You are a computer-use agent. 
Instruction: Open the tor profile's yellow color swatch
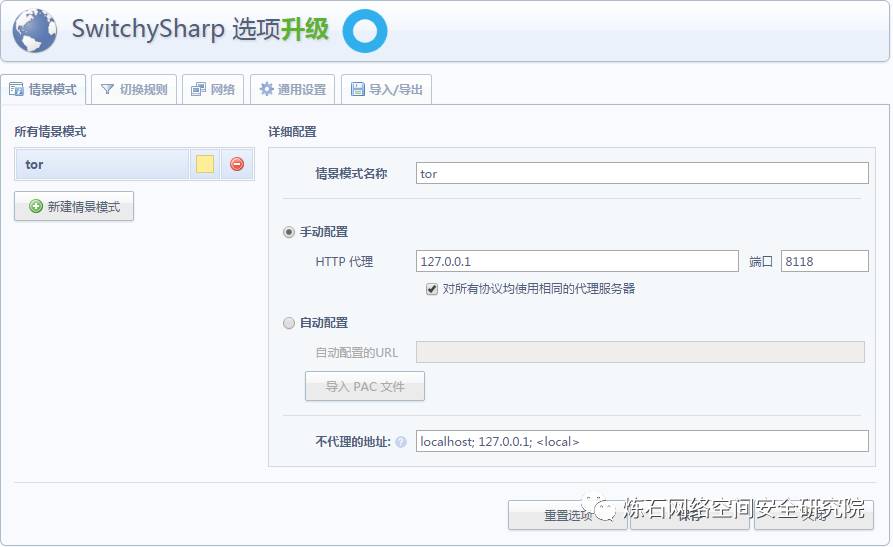pyautogui.click(x=205, y=164)
